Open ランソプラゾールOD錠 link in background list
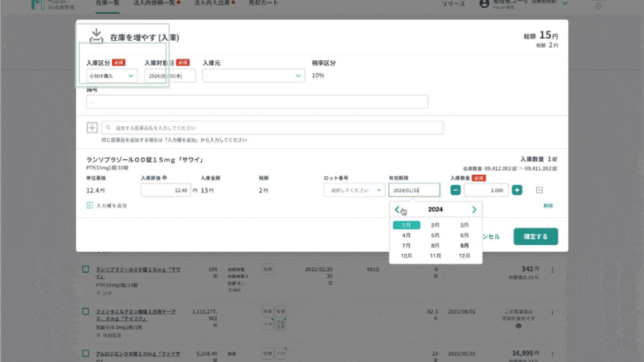644x362 pixels. pos(138,273)
